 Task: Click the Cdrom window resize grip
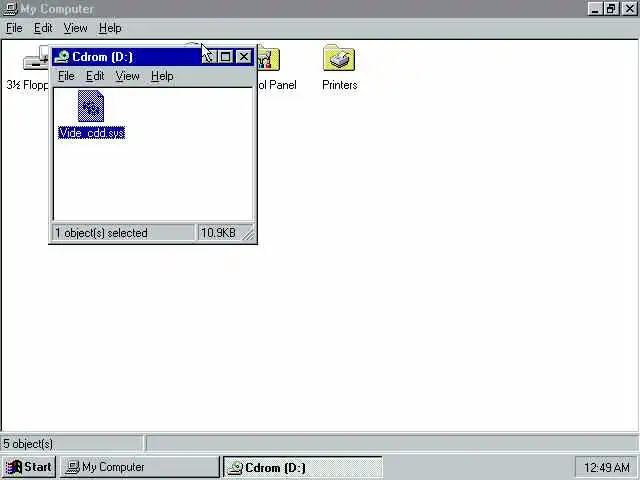(249, 234)
